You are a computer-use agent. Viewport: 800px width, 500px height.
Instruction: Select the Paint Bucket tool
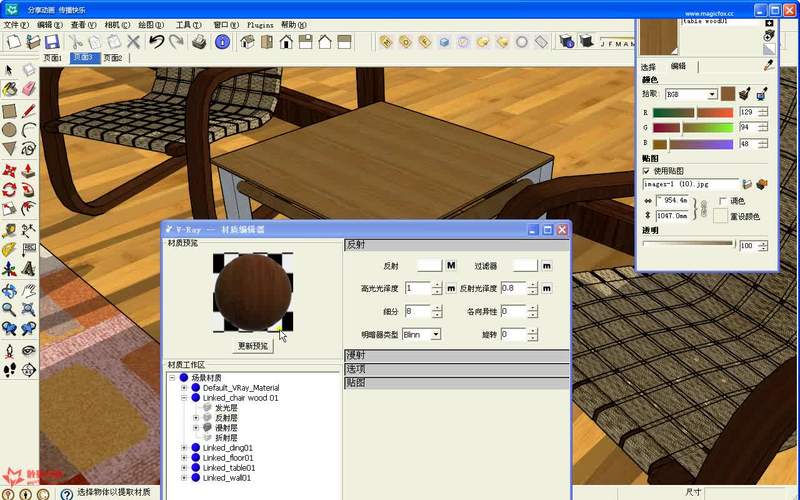coord(9,90)
